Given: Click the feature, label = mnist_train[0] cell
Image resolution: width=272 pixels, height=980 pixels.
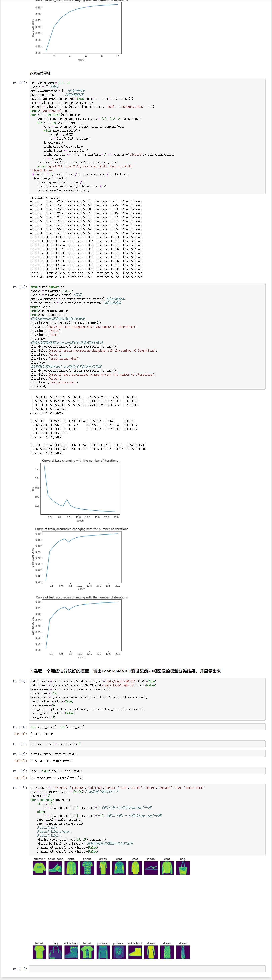Looking at the screenshot, I should pyautogui.click(x=147, y=744).
